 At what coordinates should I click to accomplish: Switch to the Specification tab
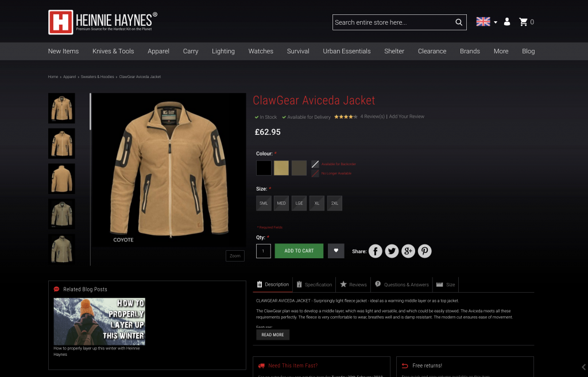[314, 285]
